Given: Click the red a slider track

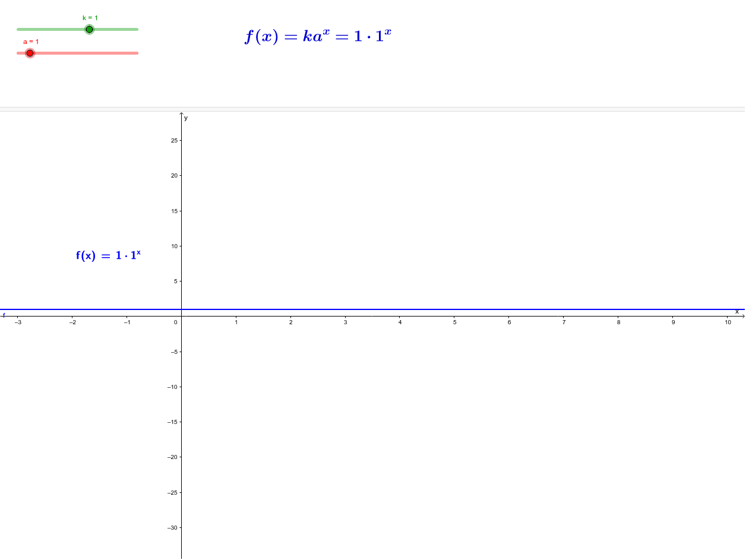Looking at the screenshot, I should coord(77,53).
